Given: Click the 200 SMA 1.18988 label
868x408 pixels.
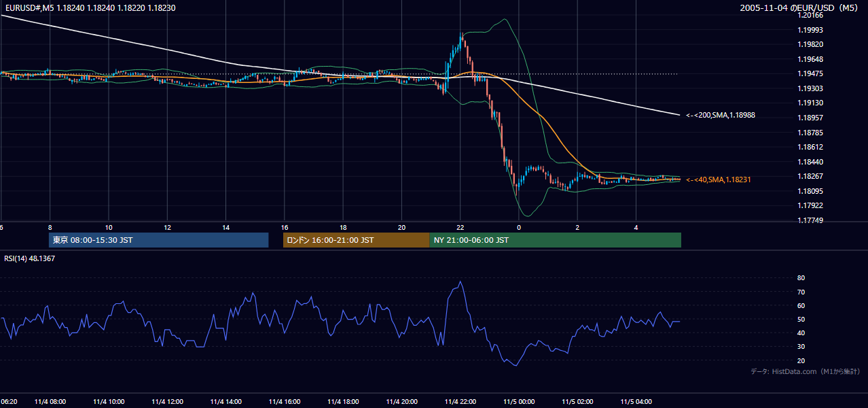Looking at the screenshot, I should tap(721, 116).
